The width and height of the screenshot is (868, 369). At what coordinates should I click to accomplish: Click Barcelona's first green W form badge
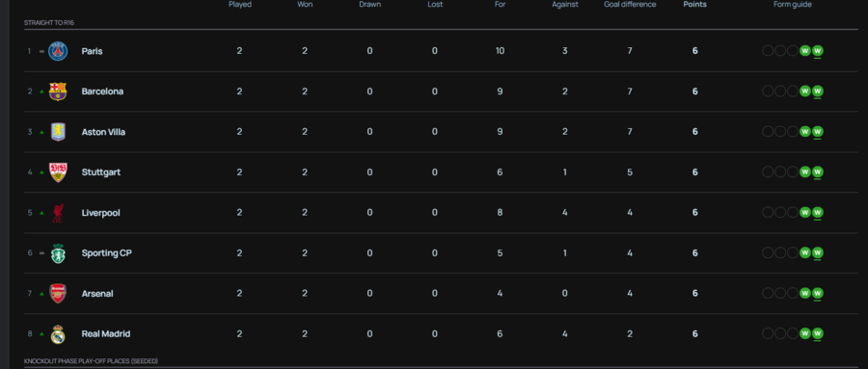(x=805, y=92)
